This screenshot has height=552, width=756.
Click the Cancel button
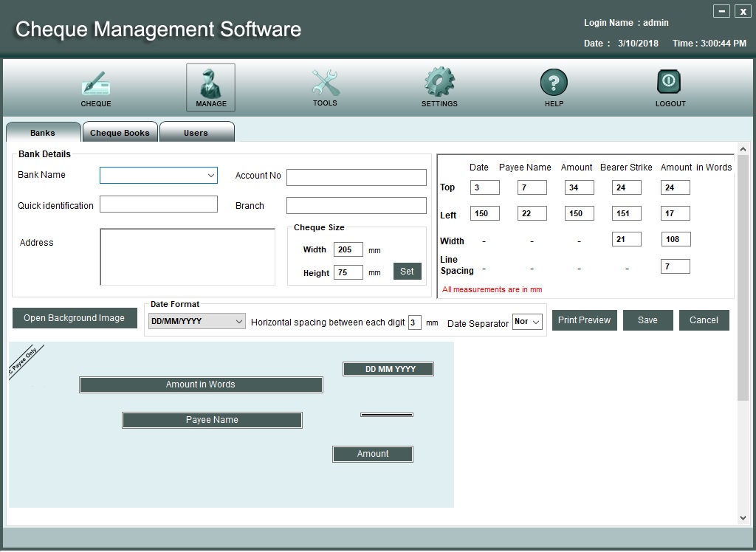click(x=704, y=320)
